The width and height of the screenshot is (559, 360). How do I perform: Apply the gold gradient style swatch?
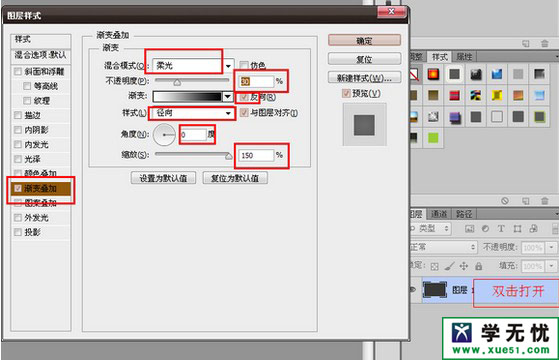click(x=433, y=95)
